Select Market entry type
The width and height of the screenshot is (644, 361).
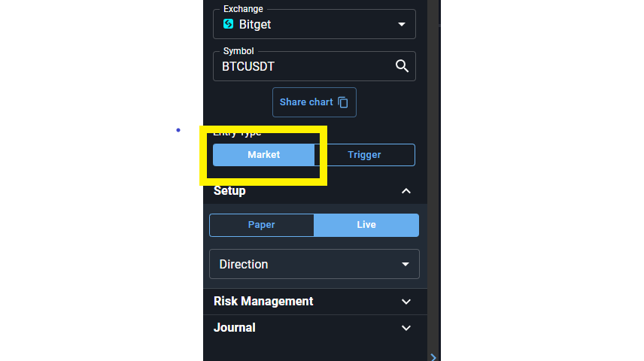tap(263, 155)
